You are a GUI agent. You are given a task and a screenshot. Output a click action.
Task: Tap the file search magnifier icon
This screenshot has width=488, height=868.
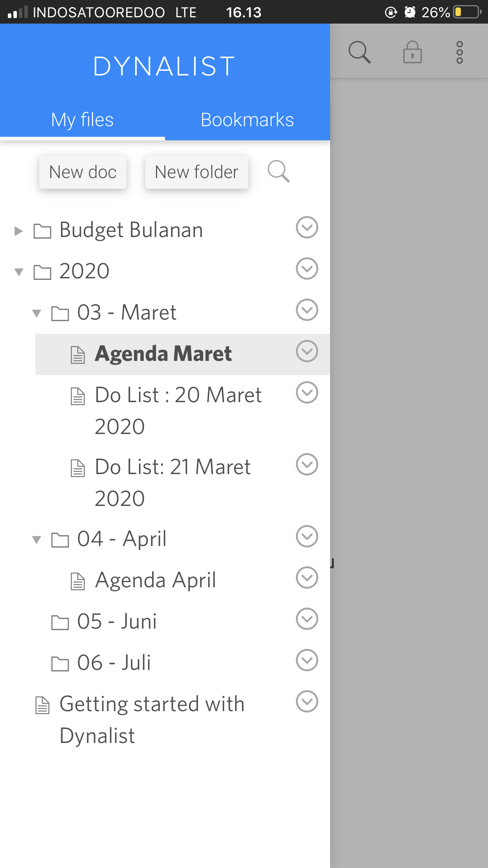coord(279,171)
